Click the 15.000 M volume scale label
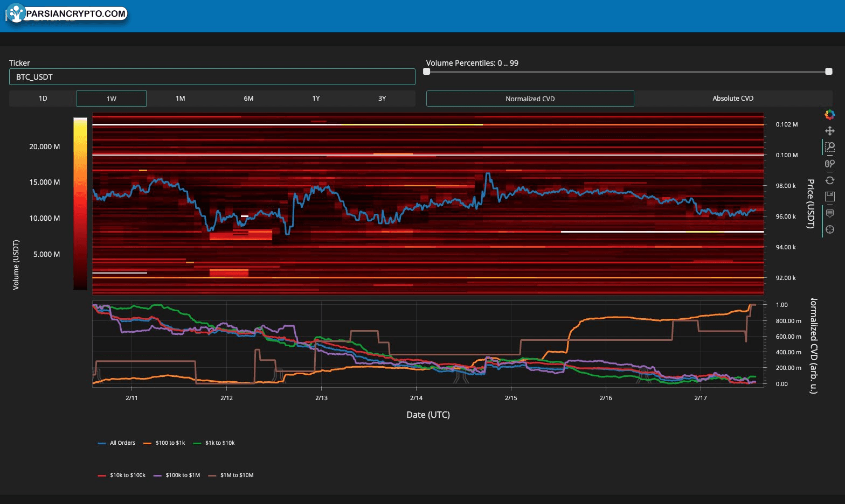The width and height of the screenshot is (845, 504). (x=45, y=182)
